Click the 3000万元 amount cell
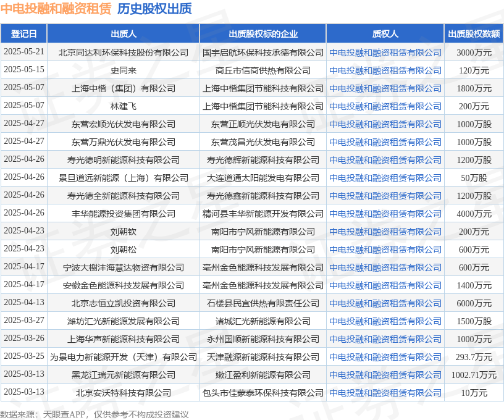Image resolution: width=504 pixels, height=420 pixels. point(474,52)
